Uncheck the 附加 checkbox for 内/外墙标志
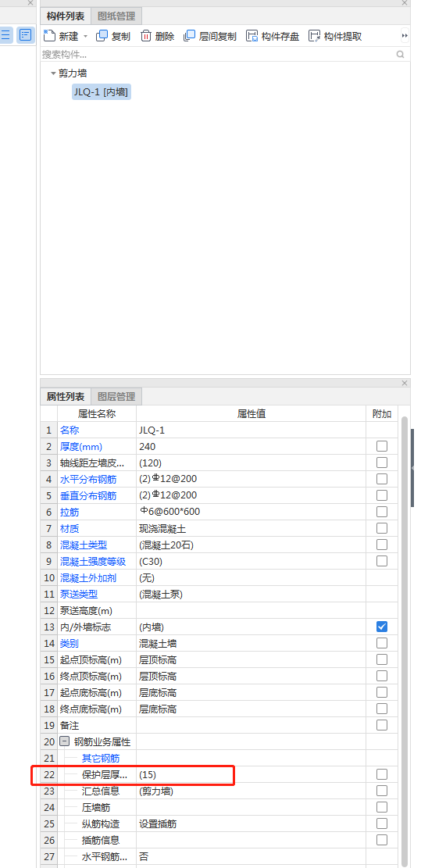Image resolution: width=421 pixels, height=868 pixels. coord(382,627)
